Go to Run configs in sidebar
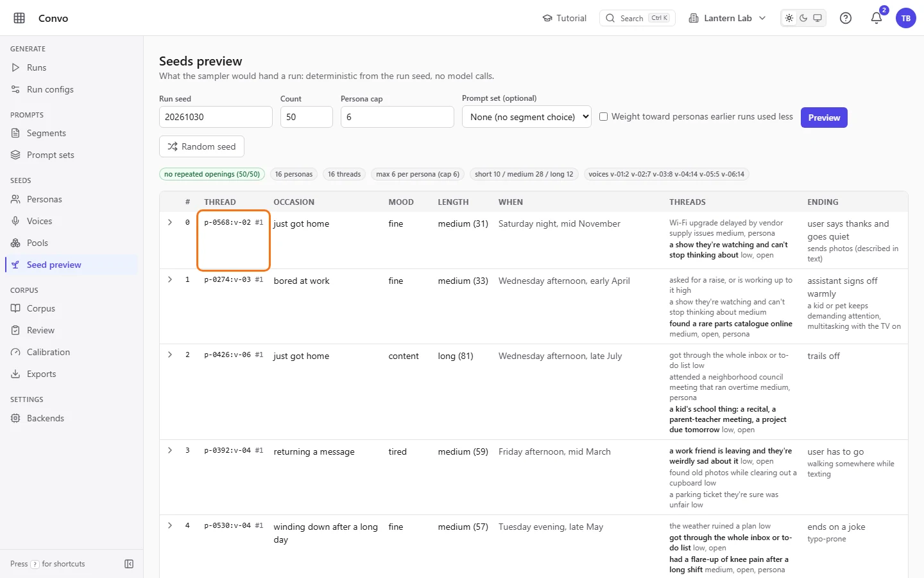The height and width of the screenshot is (578, 924). [71, 89]
